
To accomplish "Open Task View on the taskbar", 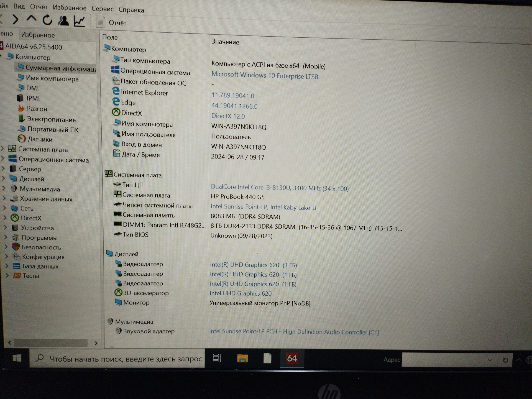I will coord(217,358).
